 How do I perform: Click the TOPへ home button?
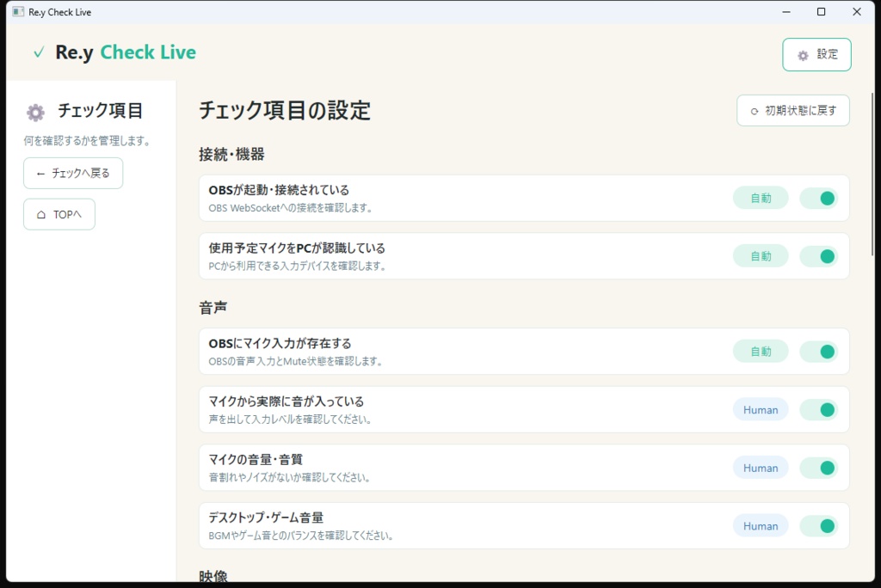tap(59, 215)
